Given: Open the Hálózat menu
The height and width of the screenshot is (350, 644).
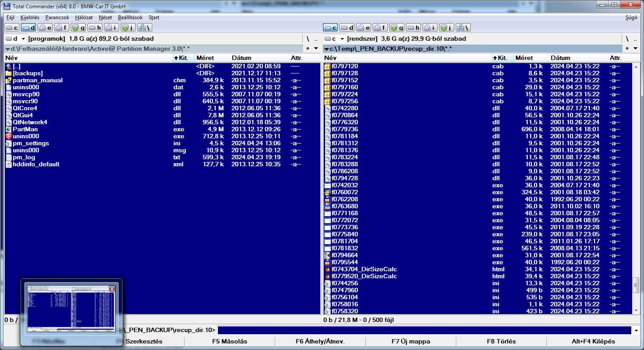Looking at the screenshot, I should [84, 17].
